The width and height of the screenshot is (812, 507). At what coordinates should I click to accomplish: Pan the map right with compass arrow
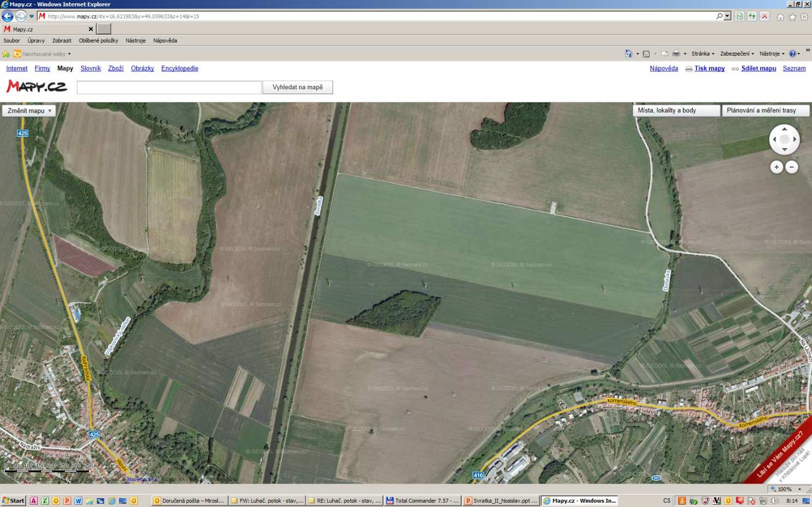pyautogui.click(x=795, y=139)
